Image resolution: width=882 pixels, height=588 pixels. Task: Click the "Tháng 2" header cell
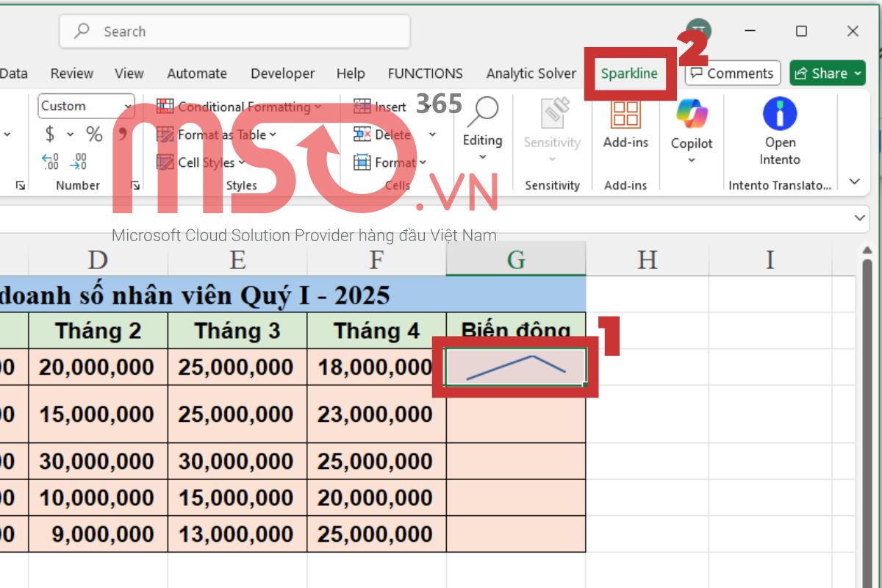coord(98,331)
